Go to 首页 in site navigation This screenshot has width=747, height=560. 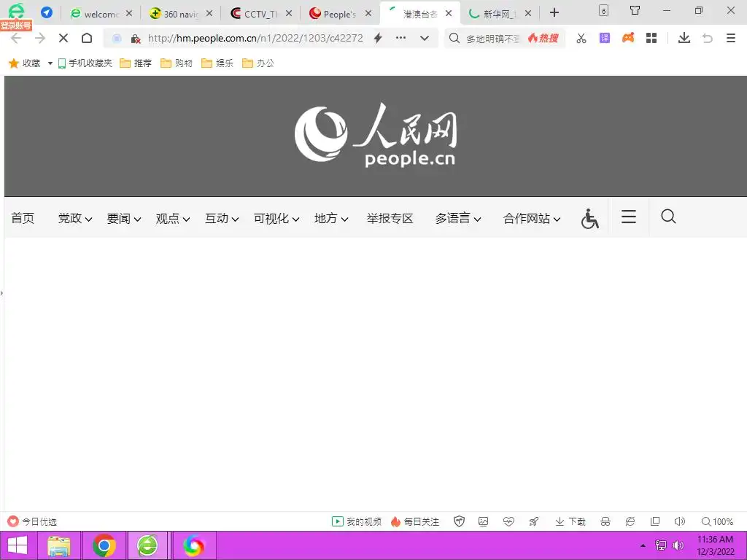point(23,218)
